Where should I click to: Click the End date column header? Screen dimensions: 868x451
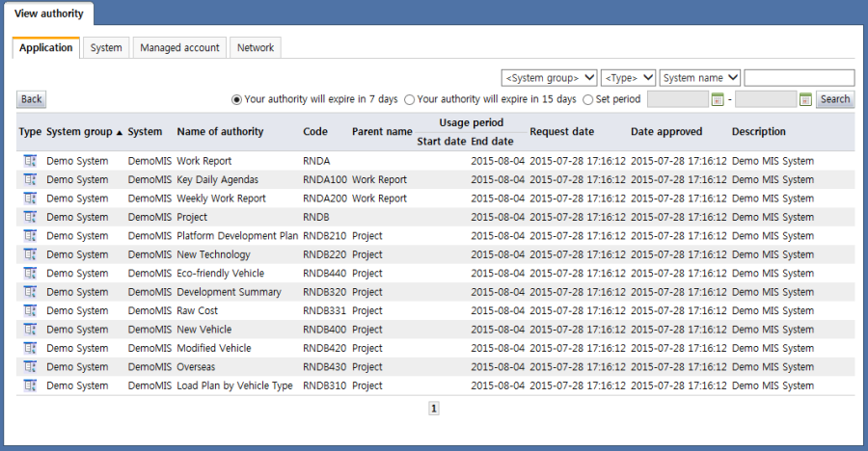[x=492, y=141]
